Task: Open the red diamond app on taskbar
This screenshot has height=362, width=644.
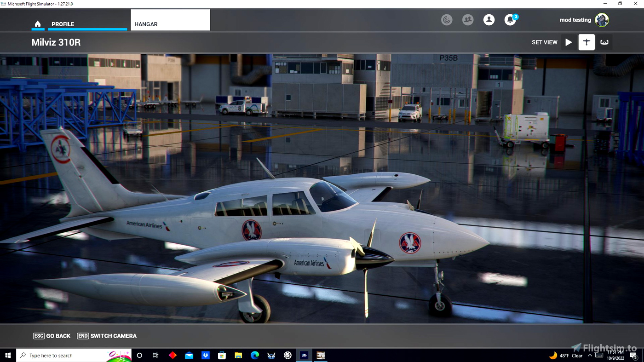Action: coord(172,355)
